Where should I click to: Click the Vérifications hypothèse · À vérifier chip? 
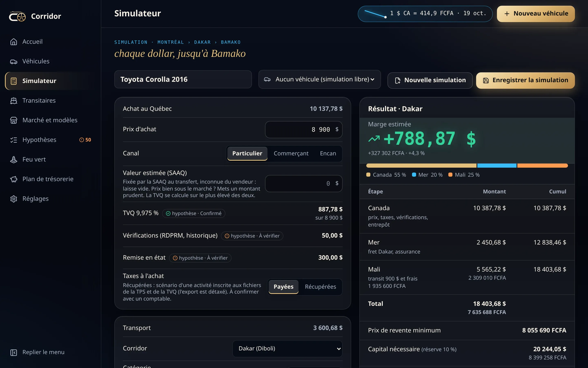[252, 236]
